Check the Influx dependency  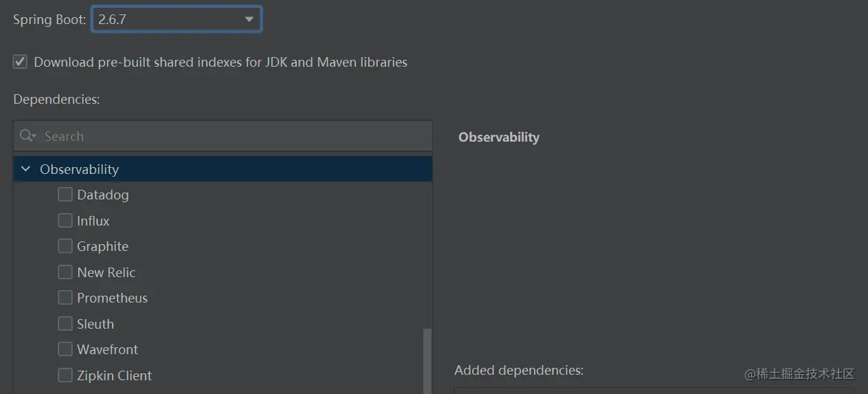coord(65,221)
